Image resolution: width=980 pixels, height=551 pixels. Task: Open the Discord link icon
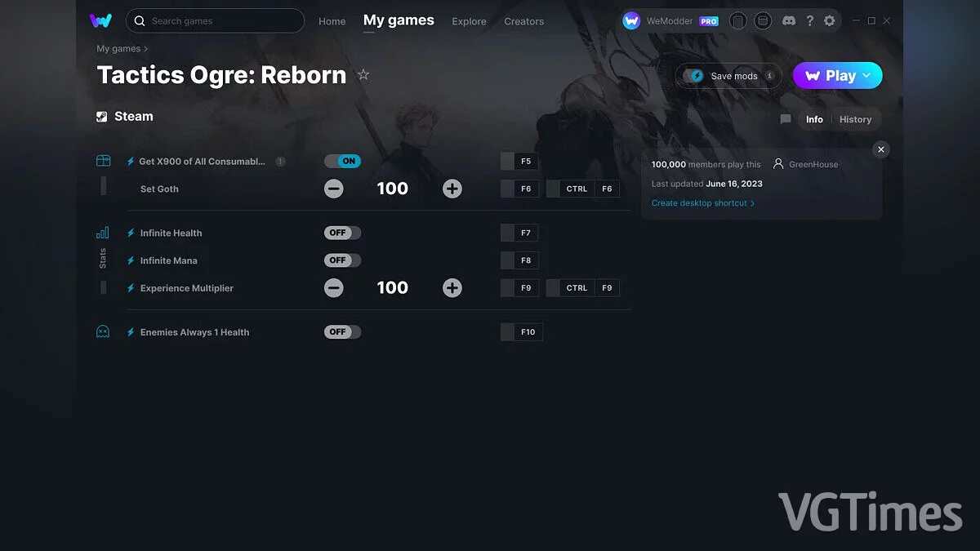coord(789,21)
